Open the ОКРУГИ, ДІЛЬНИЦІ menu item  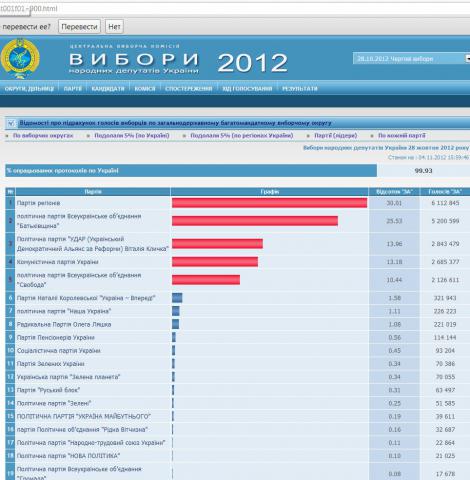click(29, 89)
